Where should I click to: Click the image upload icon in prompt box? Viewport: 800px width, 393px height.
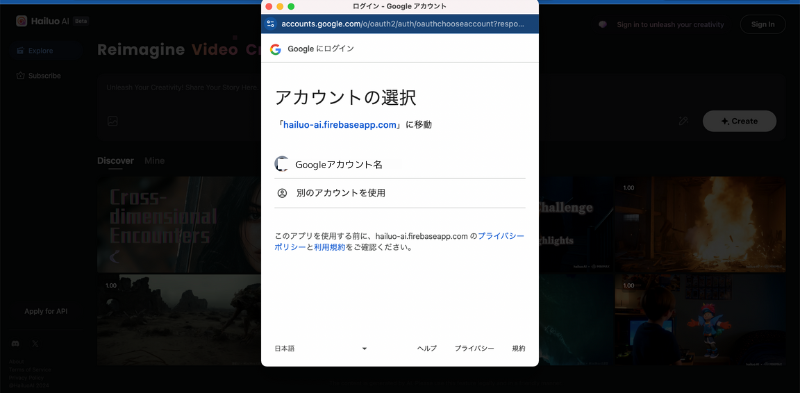click(113, 121)
